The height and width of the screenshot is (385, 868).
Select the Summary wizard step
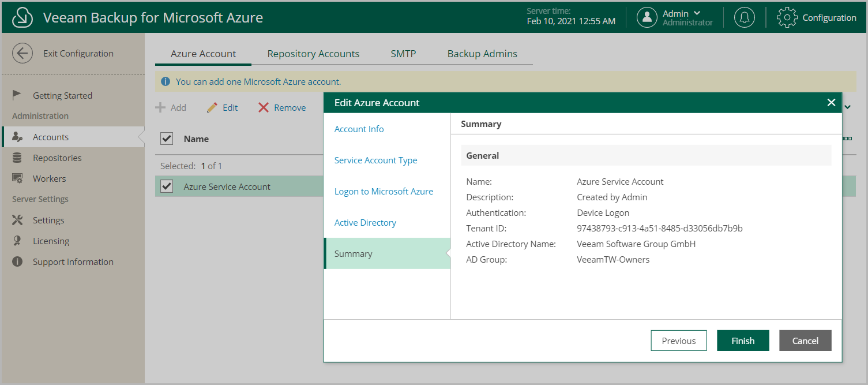click(x=387, y=253)
